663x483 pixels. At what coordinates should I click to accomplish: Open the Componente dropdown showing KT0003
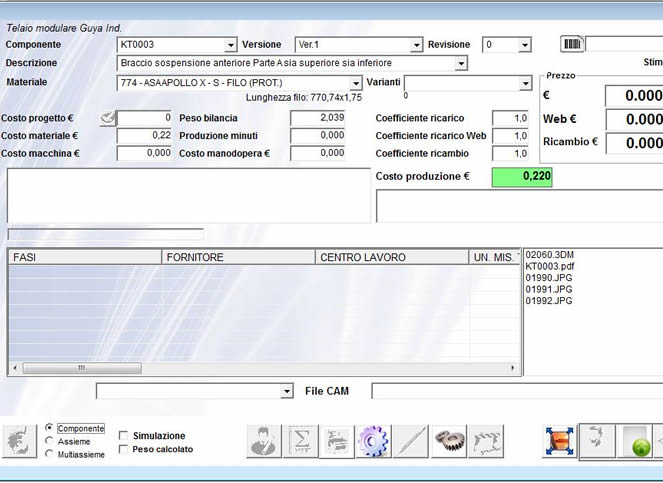pos(230,45)
